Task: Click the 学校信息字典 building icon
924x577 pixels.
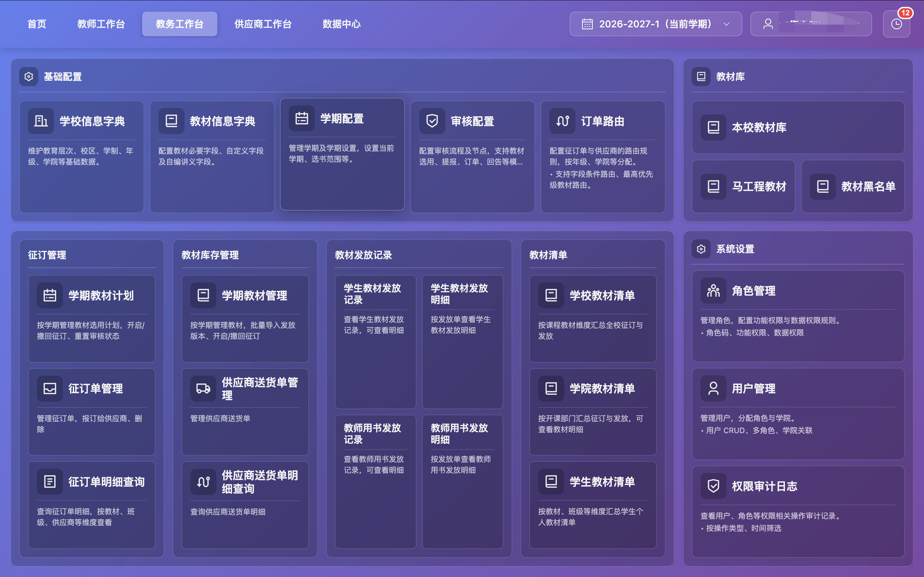Action: [41, 121]
